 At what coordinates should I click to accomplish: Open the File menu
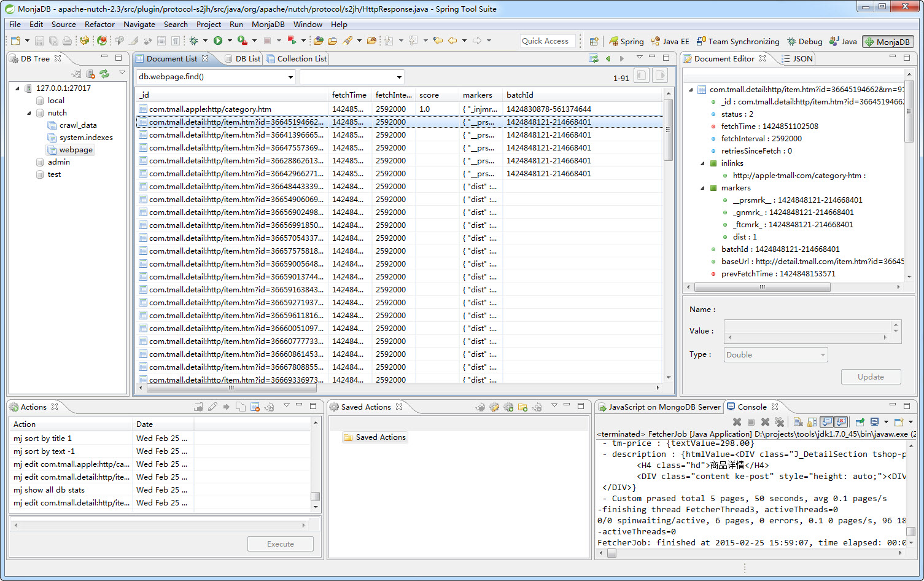tap(15, 25)
